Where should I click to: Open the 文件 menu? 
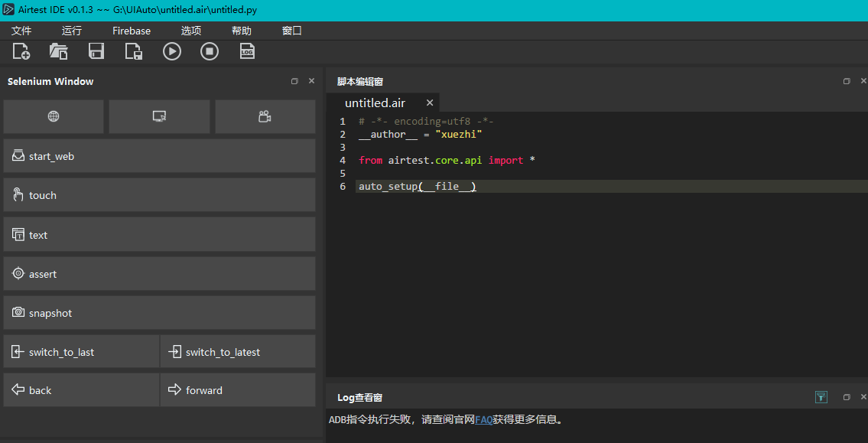coord(21,31)
